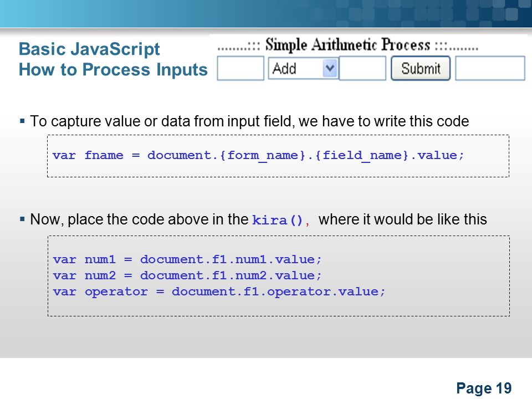The height and width of the screenshot is (399, 532).
Task: Click the second bullet starting with Now
Action: point(259,219)
